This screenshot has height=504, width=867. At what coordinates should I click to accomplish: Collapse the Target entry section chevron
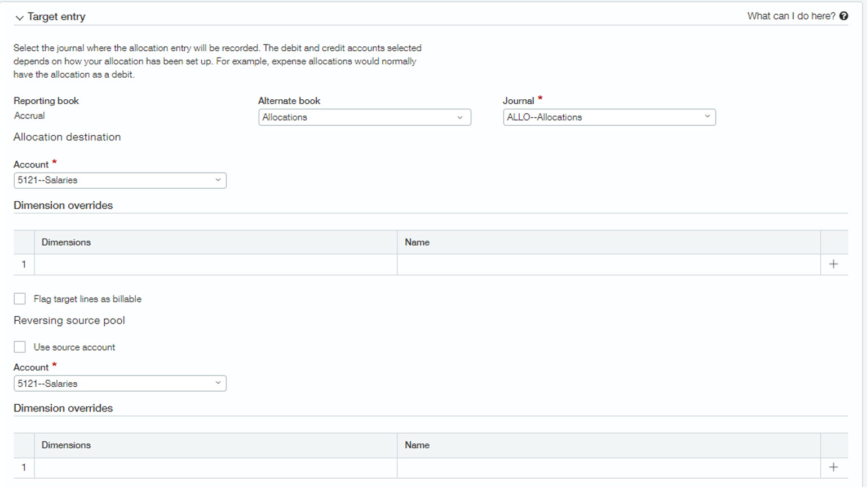coord(20,17)
